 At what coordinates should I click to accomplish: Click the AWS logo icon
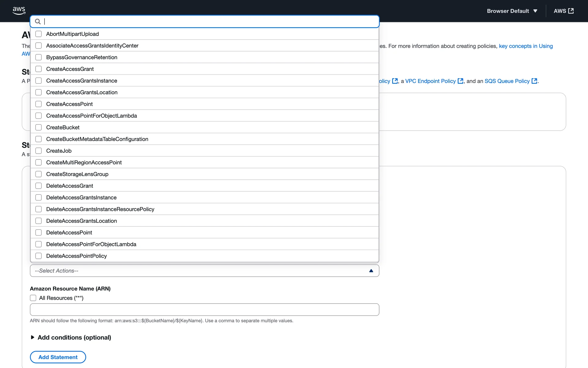[x=19, y=10]
